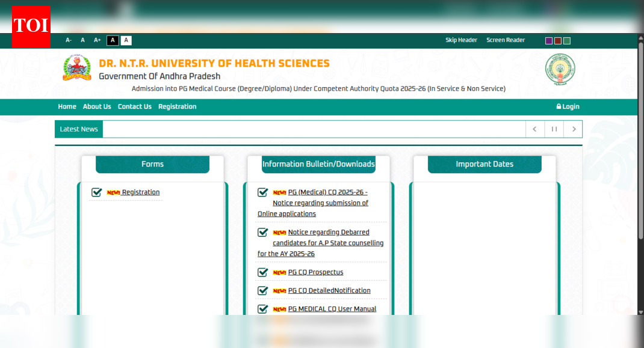This screenshot has width=644, height=348.
Task: Open the Login page
Action: point(568,106)
